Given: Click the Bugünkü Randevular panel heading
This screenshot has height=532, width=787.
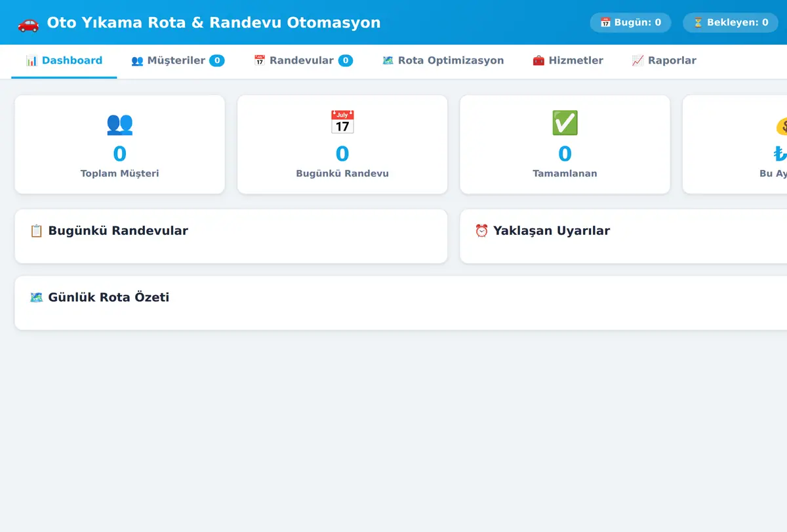Looking at the screenshot, I should pos(118,231).
